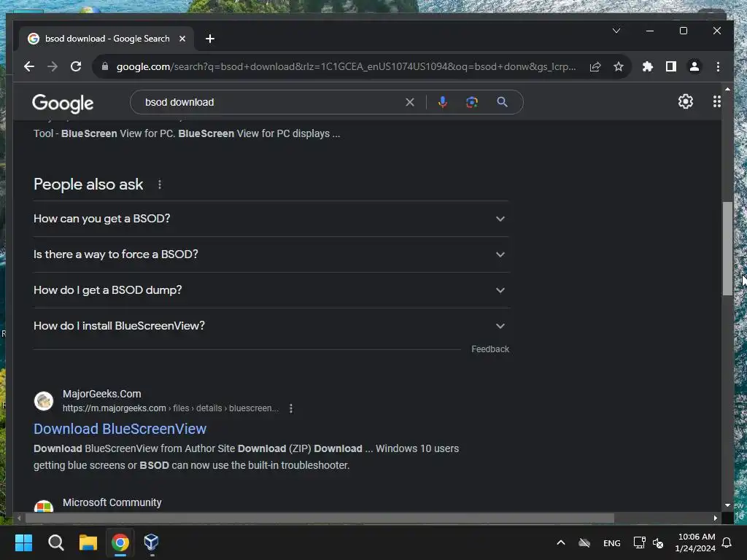Bookmark this tab with the star icon

pyautogui.click(x=619, y=66)
